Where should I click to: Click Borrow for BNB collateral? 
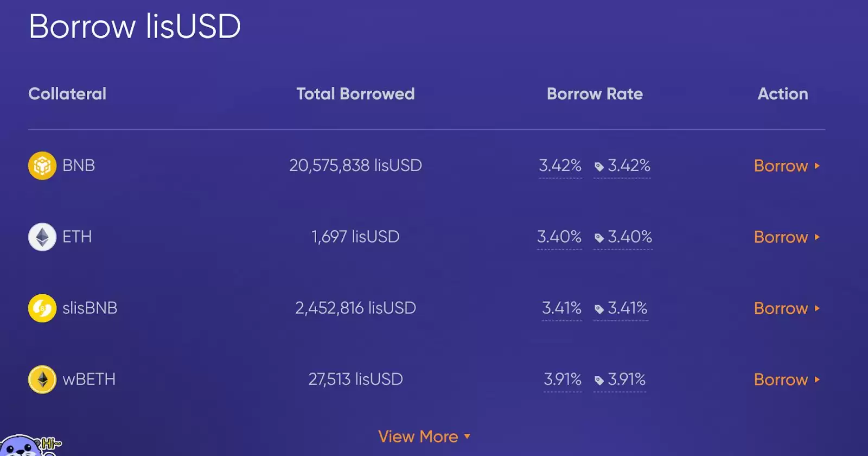tap(786, 166)
